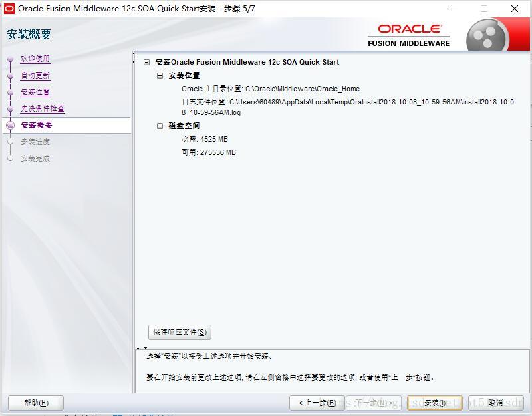Collapse the 安装位置 section
532x416 pixels.
point(160,75)
